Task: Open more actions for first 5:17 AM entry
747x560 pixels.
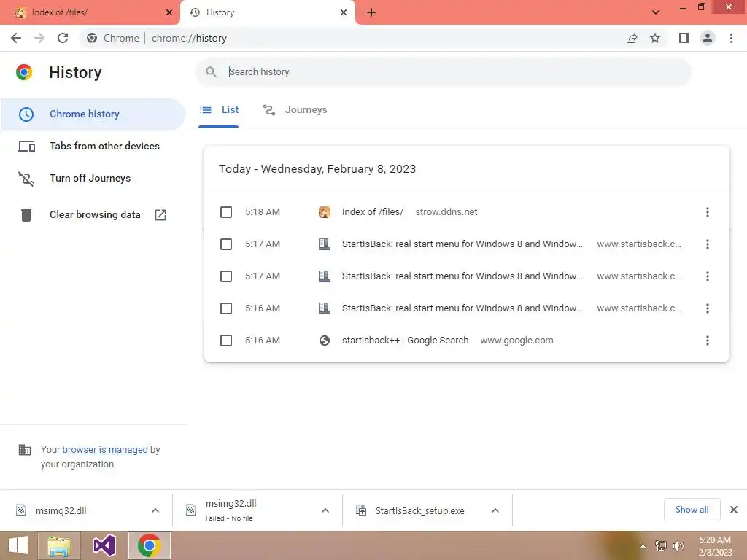Action: pyautogui.click(x=708, y=244)
